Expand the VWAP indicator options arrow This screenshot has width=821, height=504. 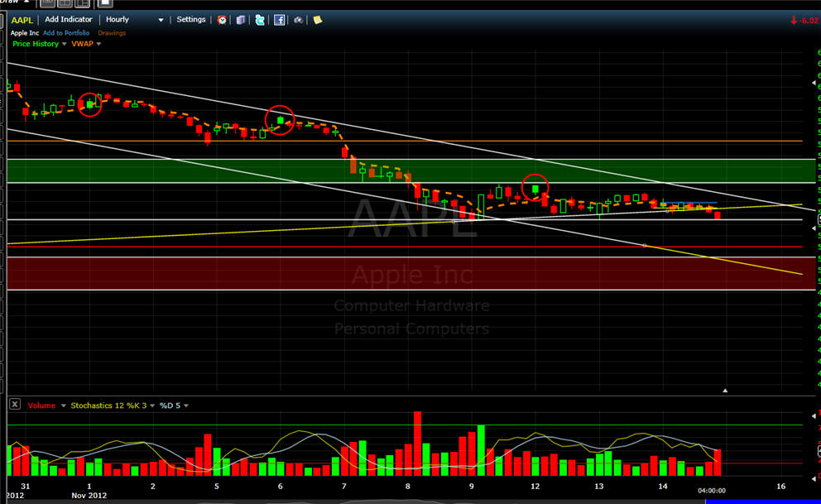99,44
